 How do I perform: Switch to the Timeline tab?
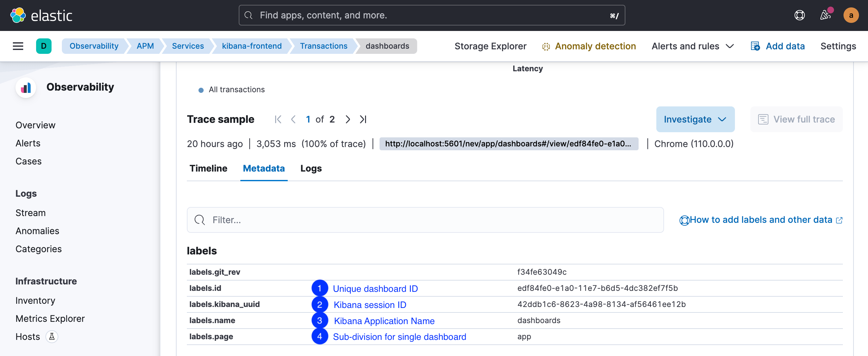tap(209, 168)
